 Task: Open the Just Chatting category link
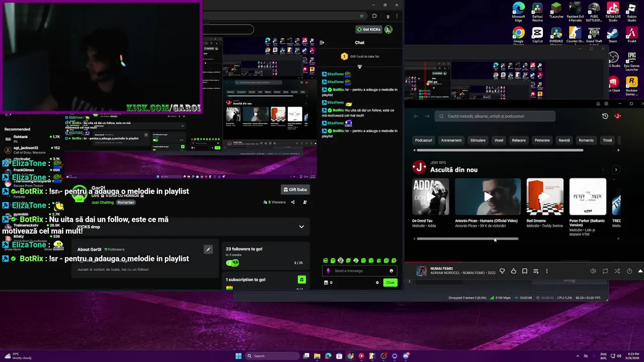[103, 202]
